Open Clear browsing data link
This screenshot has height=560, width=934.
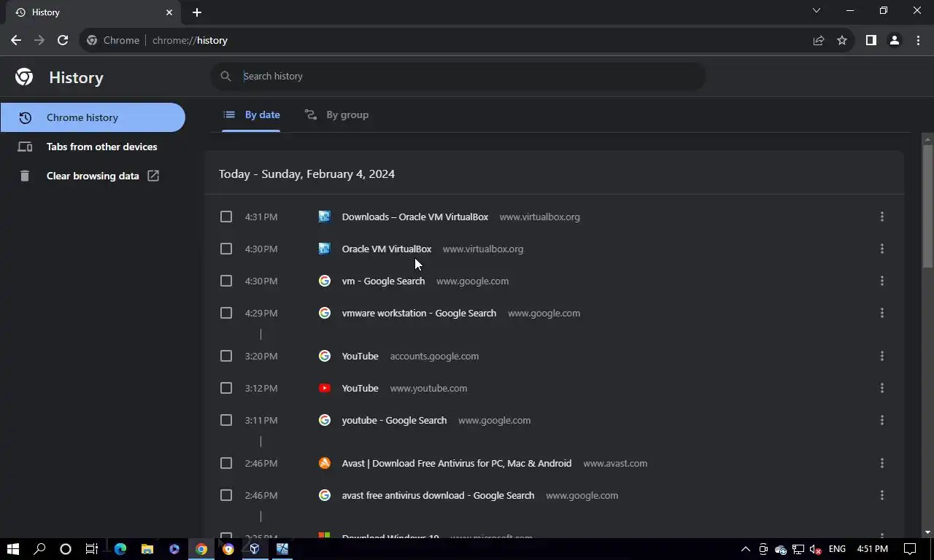tap(93, 176)
